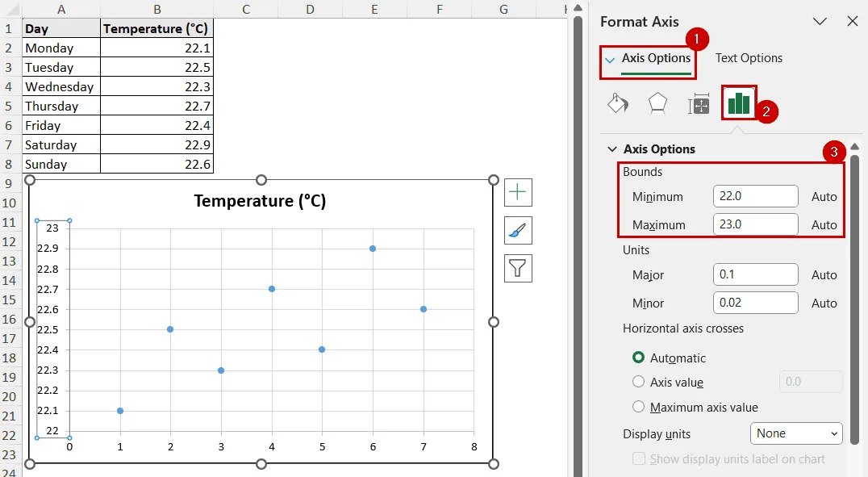Reset Major unit with Auto button

point(824,274)
